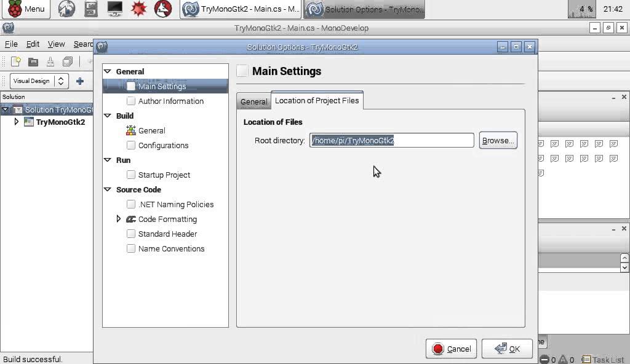This screenshot has width=630, height=364.
Task: Minimize the upper right pad using its dash icon
Action: pos(613,97)
